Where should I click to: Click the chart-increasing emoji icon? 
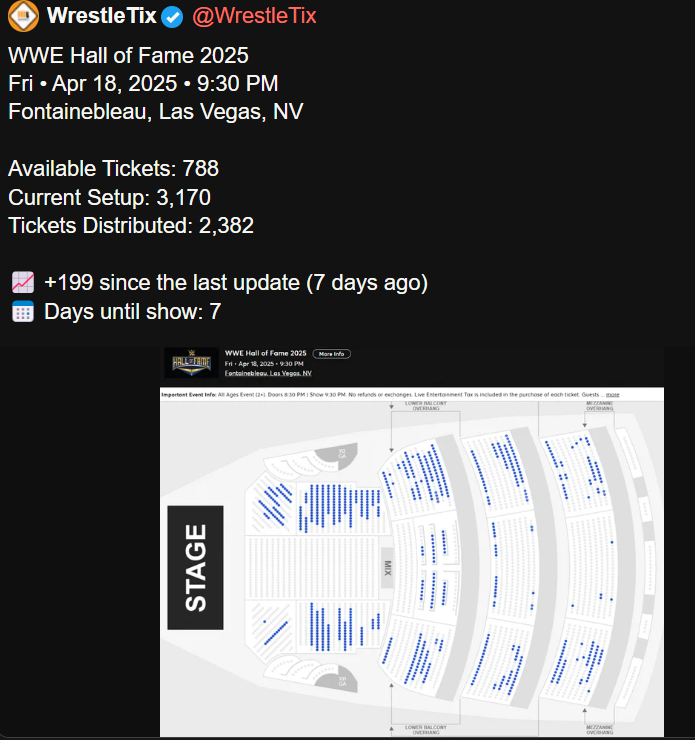[x=22, y=283]
